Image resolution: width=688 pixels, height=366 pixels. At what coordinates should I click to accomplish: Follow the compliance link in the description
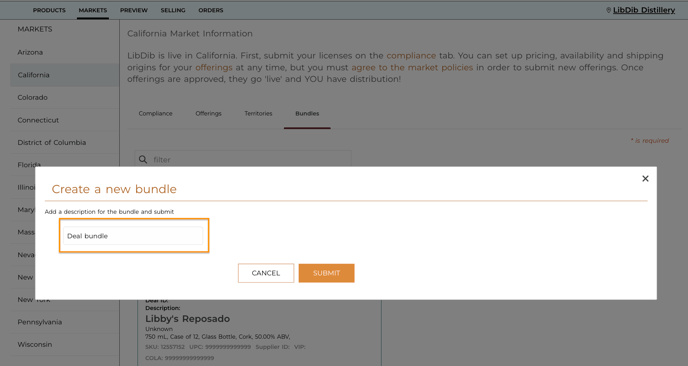coord(411,56)
